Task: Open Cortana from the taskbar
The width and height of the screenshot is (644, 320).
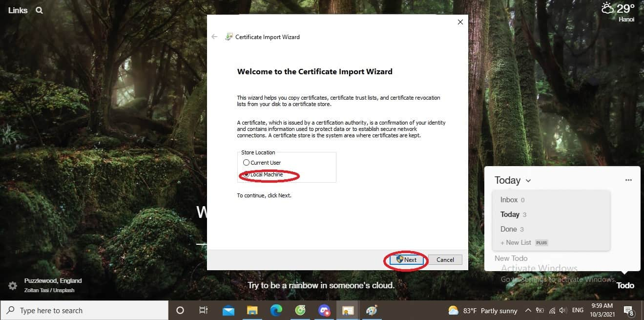Action: coord(180,310)
